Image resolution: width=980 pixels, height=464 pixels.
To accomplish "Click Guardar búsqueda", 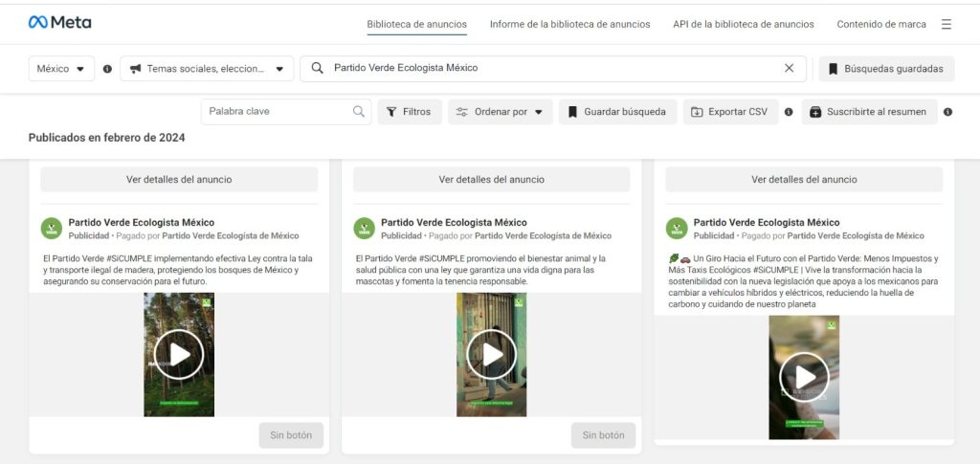I will (x=617, y=112).
